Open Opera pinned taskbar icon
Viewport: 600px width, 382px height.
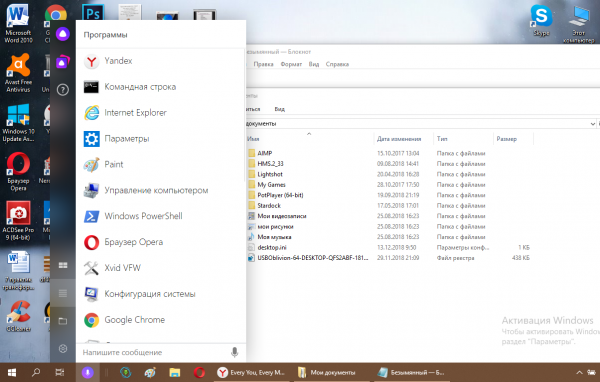point(199,372)
